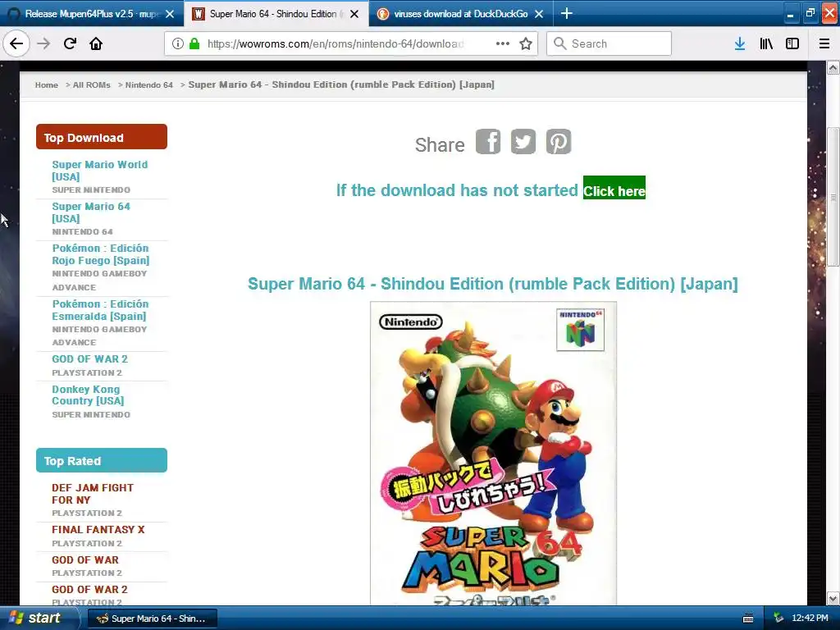Open Pokémon Edición Esmeralda link
The height and width of the screenshot is (630, 840).
click(x=100, y=309)
